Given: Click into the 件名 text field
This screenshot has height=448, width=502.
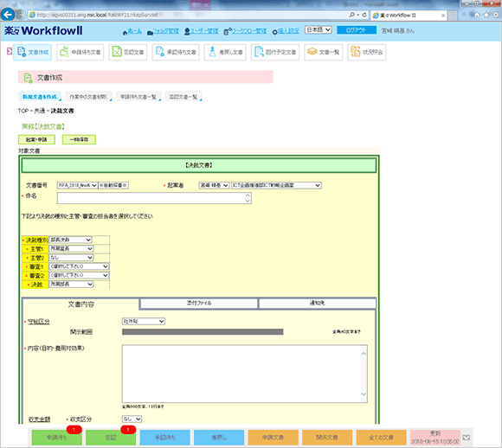Looking at the screenshot, I should click(154, 198).
